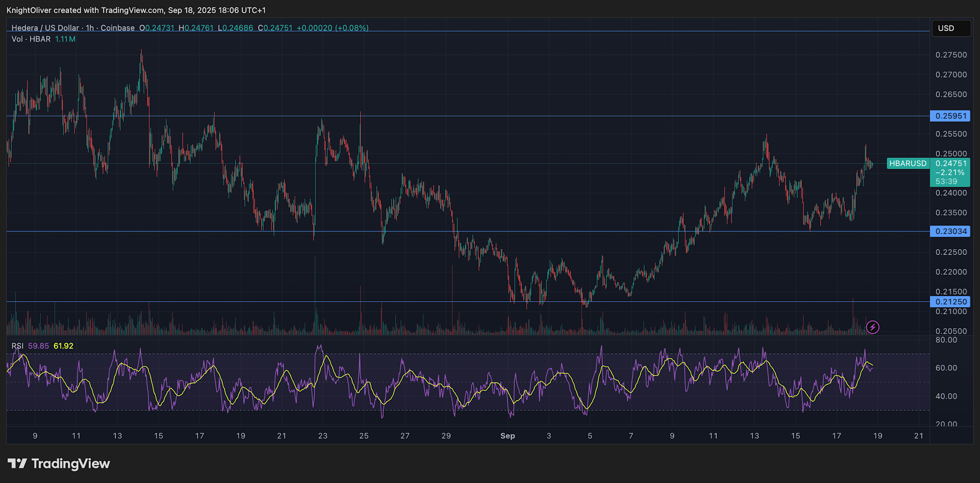Image resolution: width=980 pixels, height=483 pixels.
Task: Click the Coinbase exchange name in title
Action: [x=117, y=28]
